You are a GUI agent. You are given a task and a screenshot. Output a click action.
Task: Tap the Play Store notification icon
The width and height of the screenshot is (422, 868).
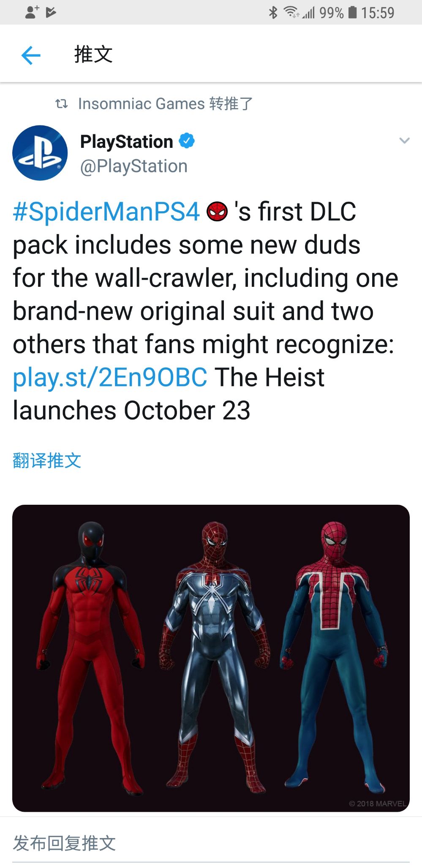pyautogui.click(x=51, y=12)
